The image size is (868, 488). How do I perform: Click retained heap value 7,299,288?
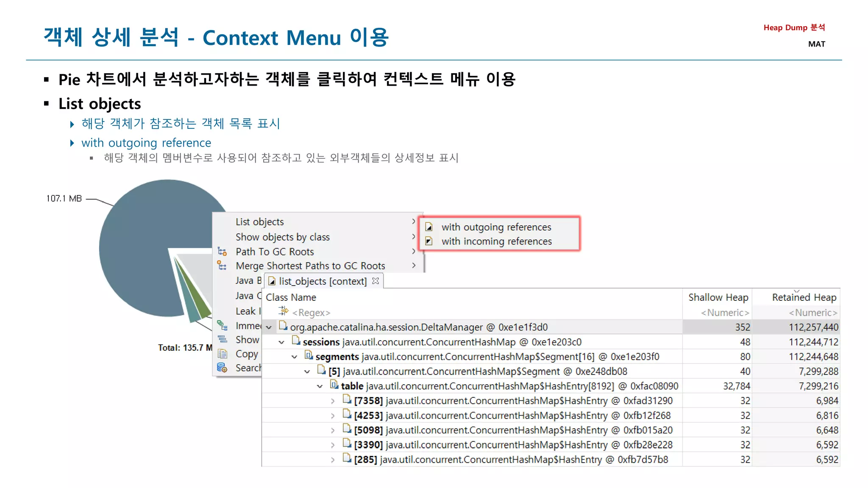(x=818, y=372)
